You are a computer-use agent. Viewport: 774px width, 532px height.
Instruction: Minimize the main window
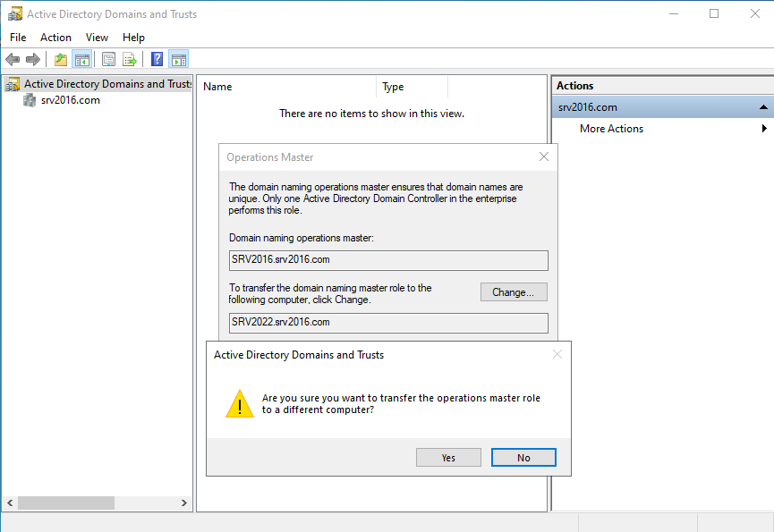(x=674, y=13)
